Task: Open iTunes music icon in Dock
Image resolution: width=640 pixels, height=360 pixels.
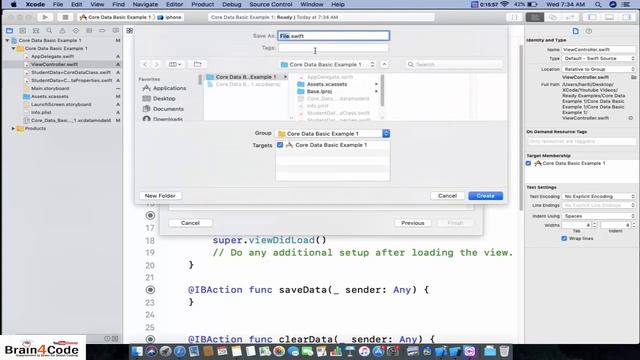Action: (x=364, y=351)
